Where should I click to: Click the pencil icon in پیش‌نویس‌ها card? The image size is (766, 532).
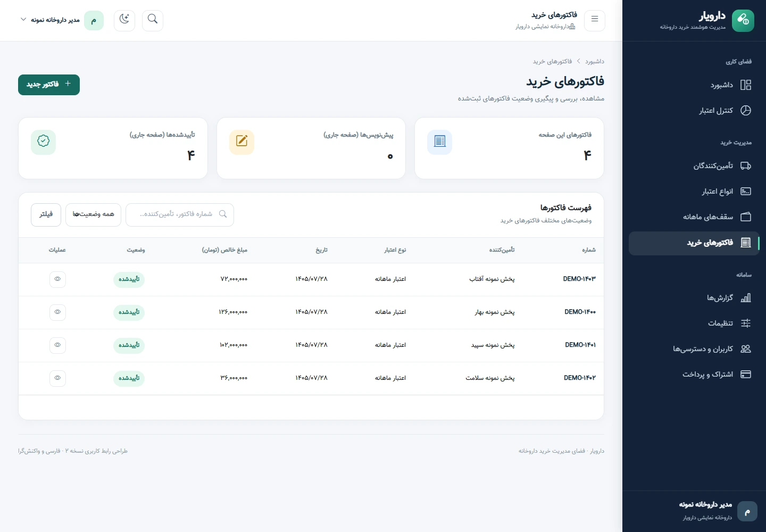pyautogui.click(x=242, y=142)
